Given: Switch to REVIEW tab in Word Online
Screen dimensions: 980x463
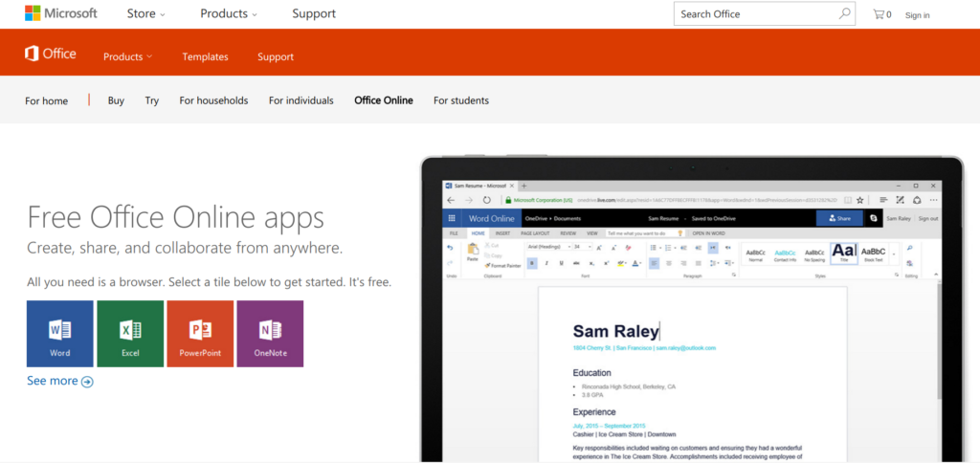Looking at the screenshot, I should click(x=568, y=233).
